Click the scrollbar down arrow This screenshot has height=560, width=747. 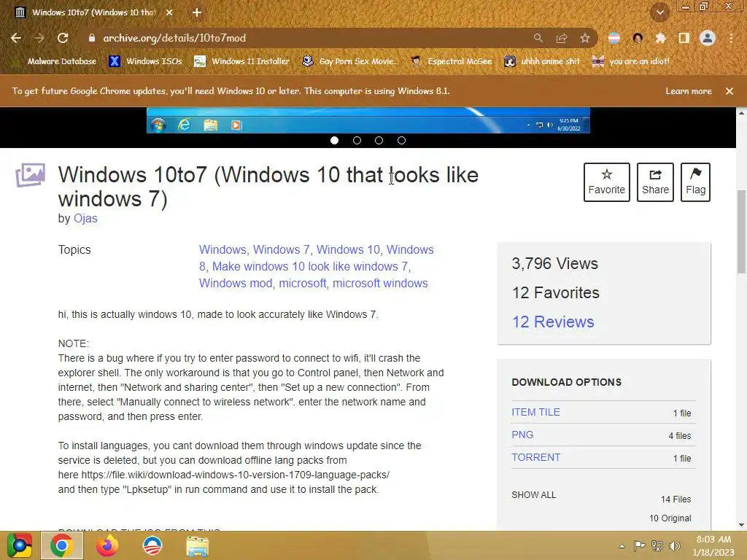pos(741,525)
